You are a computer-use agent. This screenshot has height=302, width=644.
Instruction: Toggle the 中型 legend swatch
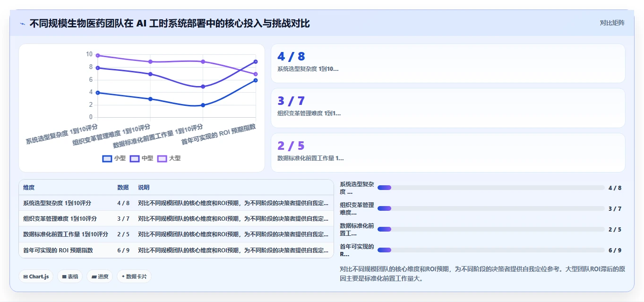coord(135,158)
